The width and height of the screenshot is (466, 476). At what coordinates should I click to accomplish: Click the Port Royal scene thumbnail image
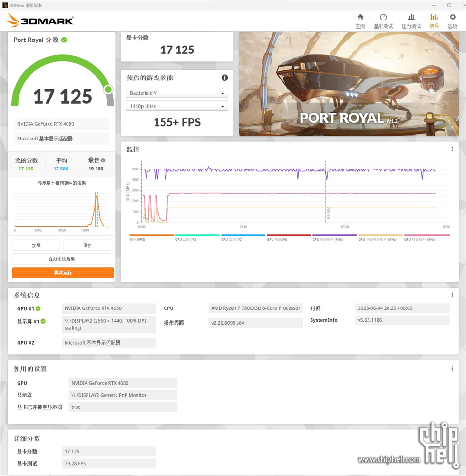[349, 84]
